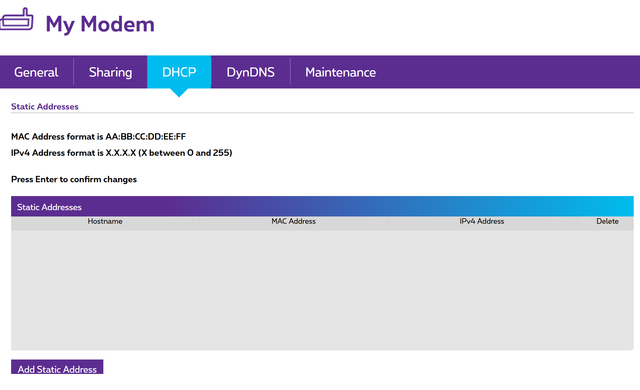Click the Add Static Address button

click(57, 367)
